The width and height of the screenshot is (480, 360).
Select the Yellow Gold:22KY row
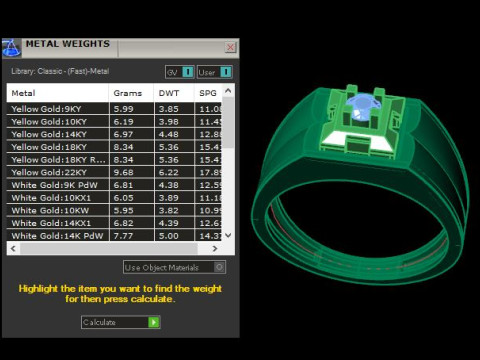[x=114, y=172]
